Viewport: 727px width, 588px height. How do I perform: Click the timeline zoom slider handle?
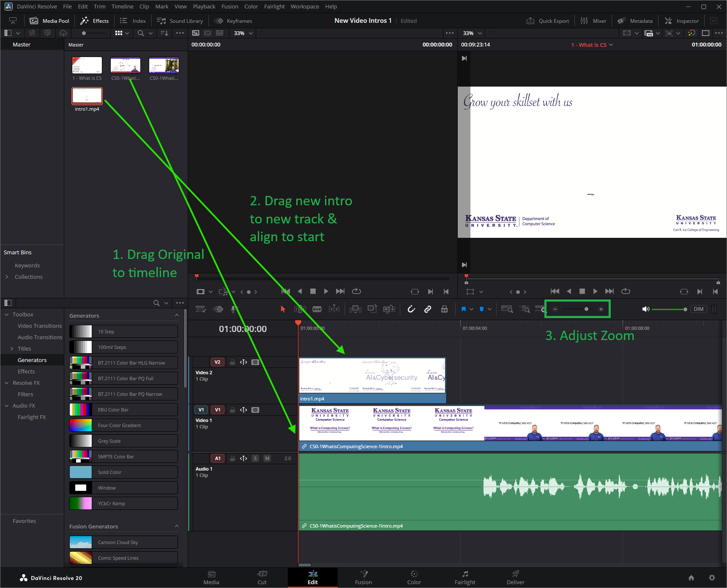(x=586, y=309)
